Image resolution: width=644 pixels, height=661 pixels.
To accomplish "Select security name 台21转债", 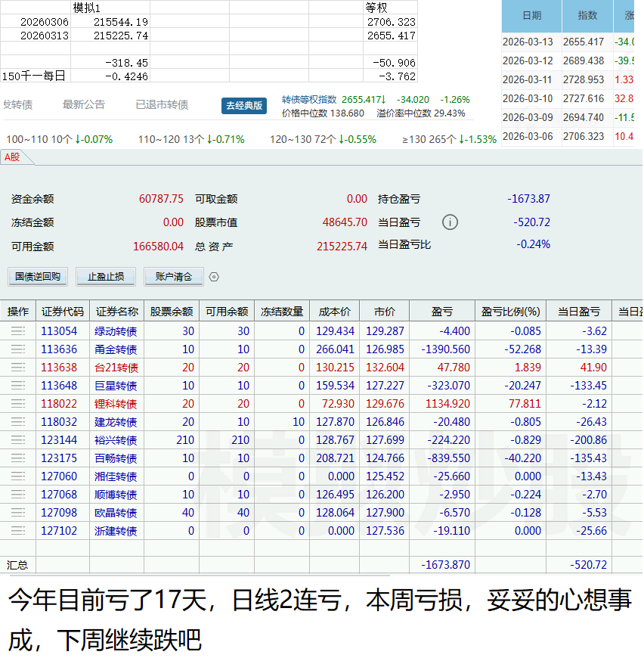I will tap(116, 368).
